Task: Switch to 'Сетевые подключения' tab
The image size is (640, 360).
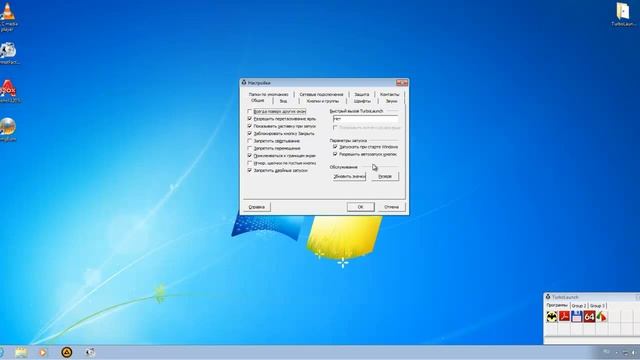Action: (x=321, y=94)
